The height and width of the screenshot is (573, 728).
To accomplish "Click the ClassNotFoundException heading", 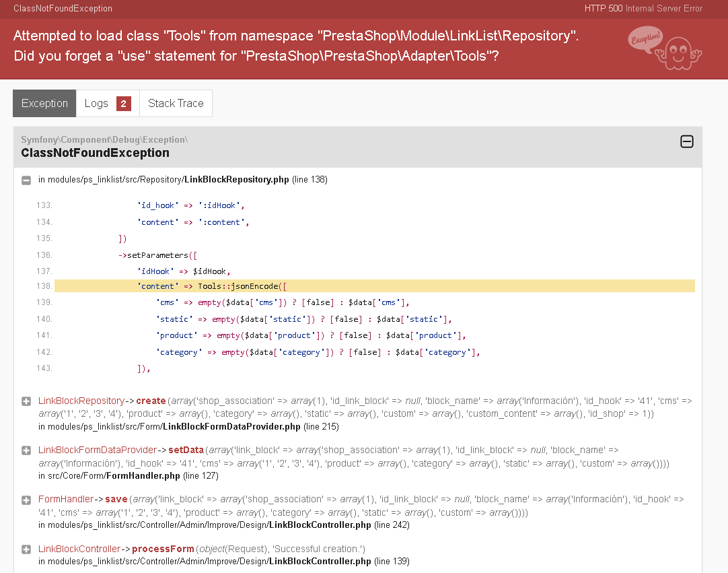I will point(95,153).
